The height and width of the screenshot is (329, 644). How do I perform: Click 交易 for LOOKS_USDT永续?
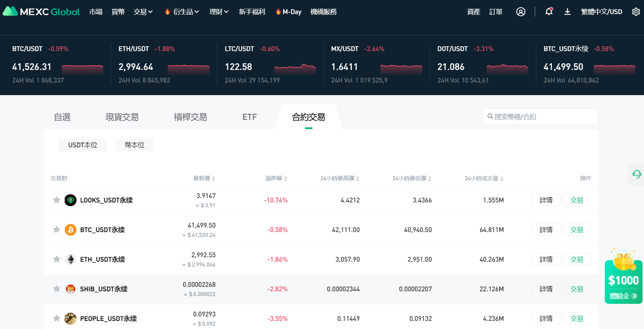(x=577, y=200)
